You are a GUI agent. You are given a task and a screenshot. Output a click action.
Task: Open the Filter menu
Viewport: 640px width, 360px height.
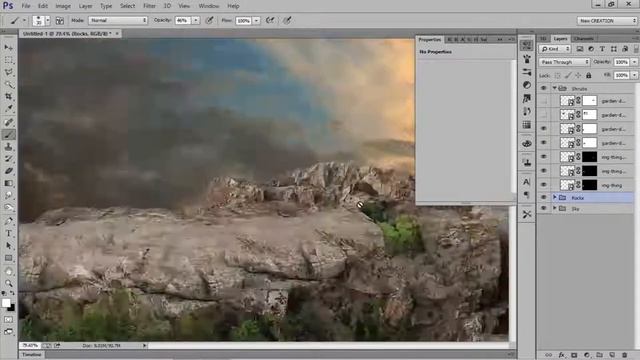point(149,6)
